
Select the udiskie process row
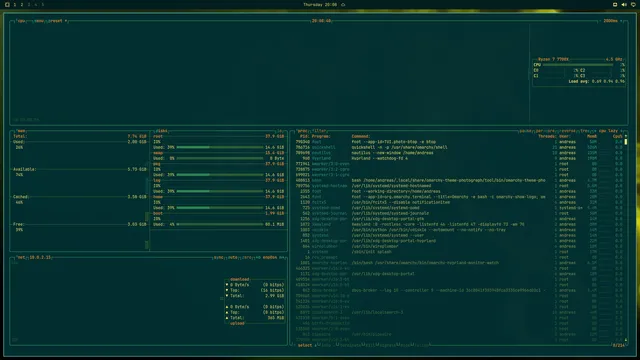coord(459,230)
